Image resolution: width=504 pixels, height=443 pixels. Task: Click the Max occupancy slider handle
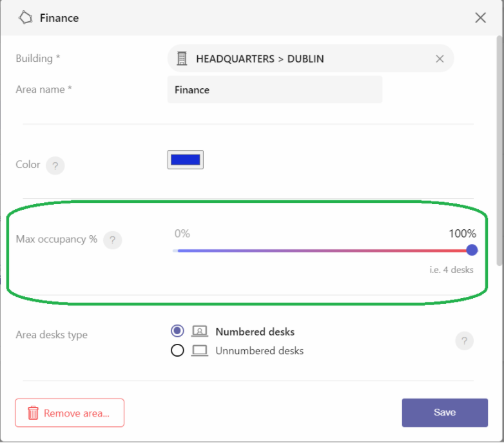[472, 250]
